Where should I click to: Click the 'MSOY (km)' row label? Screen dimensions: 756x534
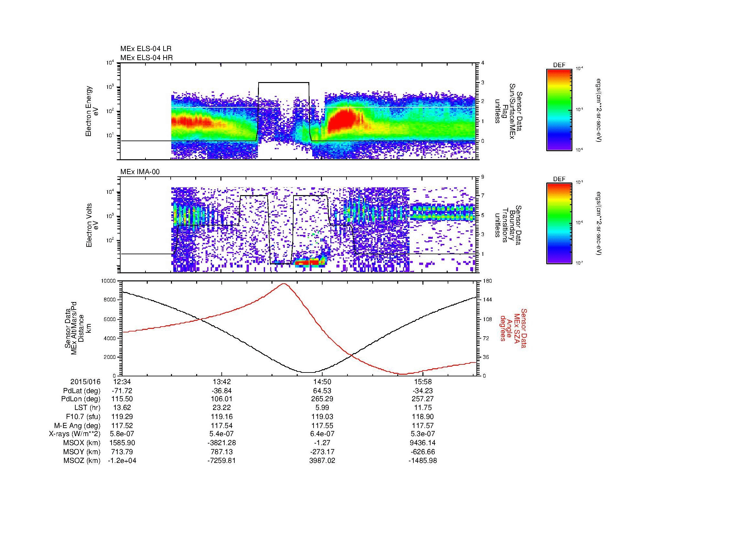point(82,452)
